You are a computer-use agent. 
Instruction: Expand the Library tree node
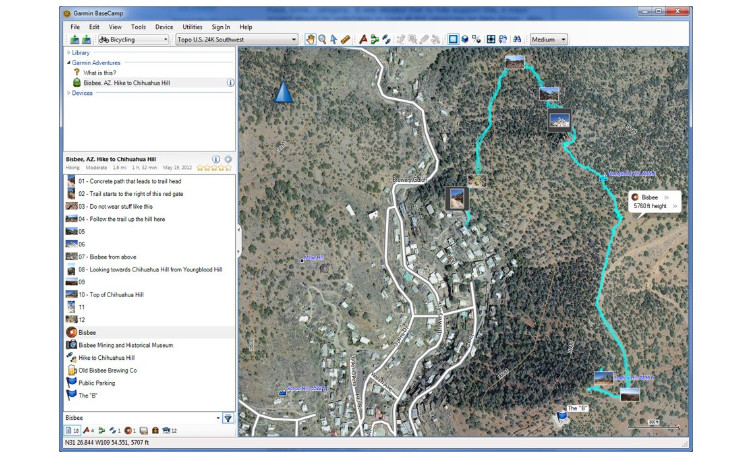coord(68,53)
